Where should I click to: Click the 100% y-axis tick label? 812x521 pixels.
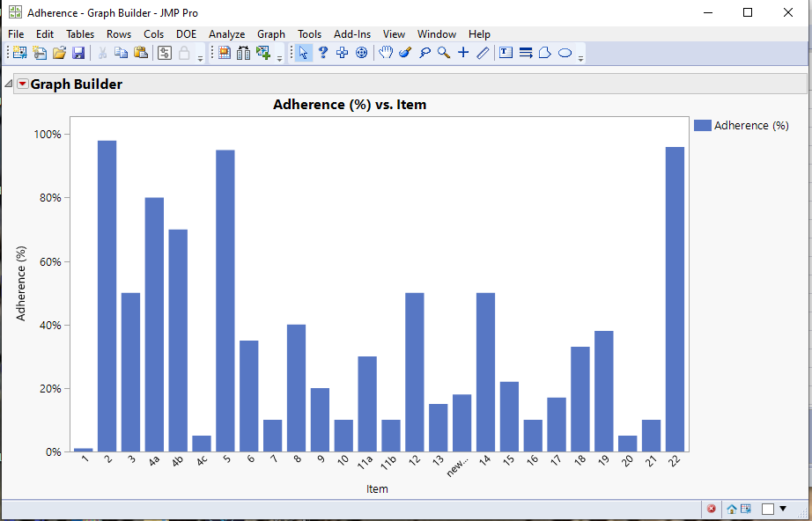(x=48, y=135)
